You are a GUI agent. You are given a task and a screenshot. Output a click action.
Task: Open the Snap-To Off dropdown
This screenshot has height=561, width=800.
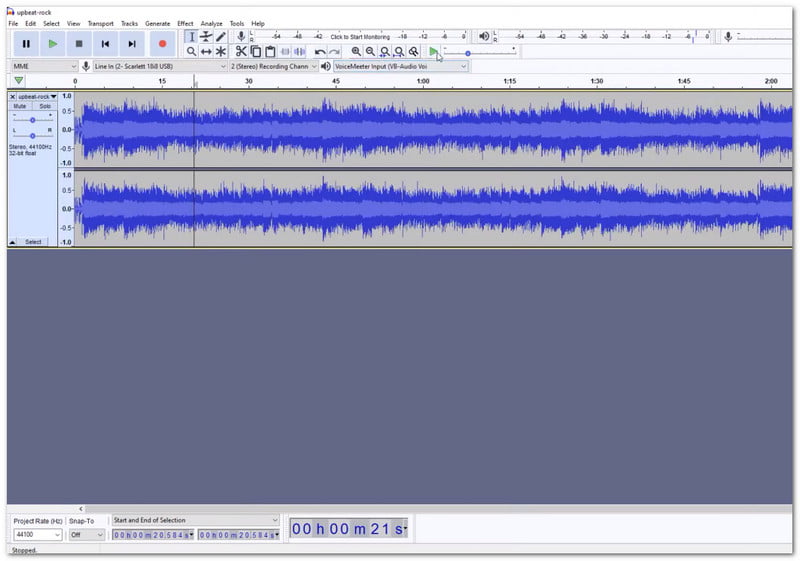click(x=87, y=534)
